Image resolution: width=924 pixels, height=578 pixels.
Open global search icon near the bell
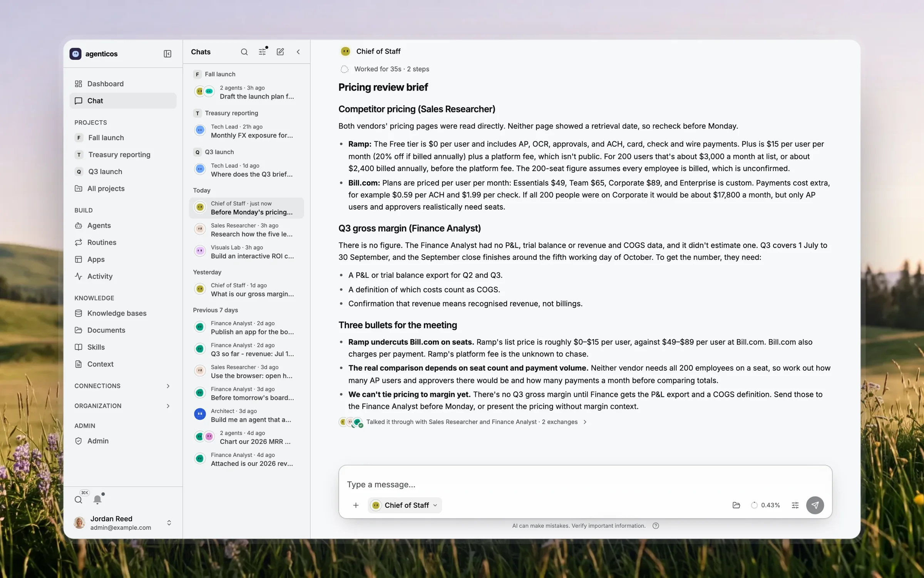tap(79, 499)
